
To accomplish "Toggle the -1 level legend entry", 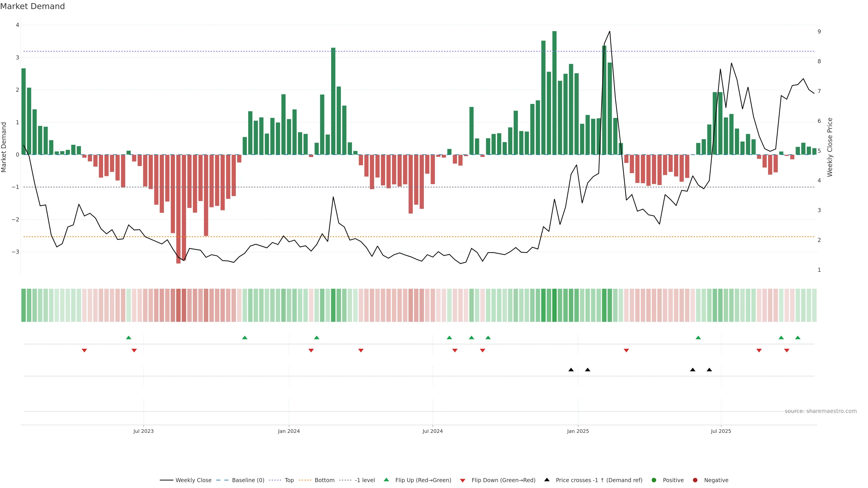I will (x=365, y=480).
